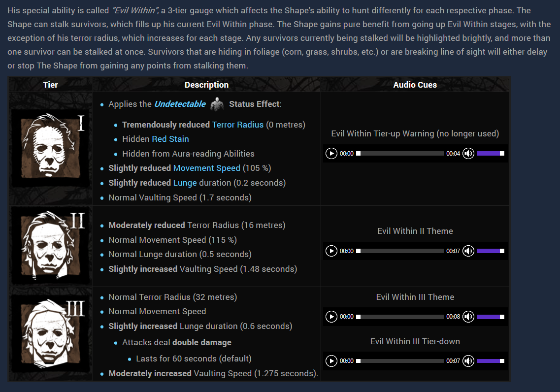
Task: Mute the Evil Within III Theme player
Action: pos(468,317)
